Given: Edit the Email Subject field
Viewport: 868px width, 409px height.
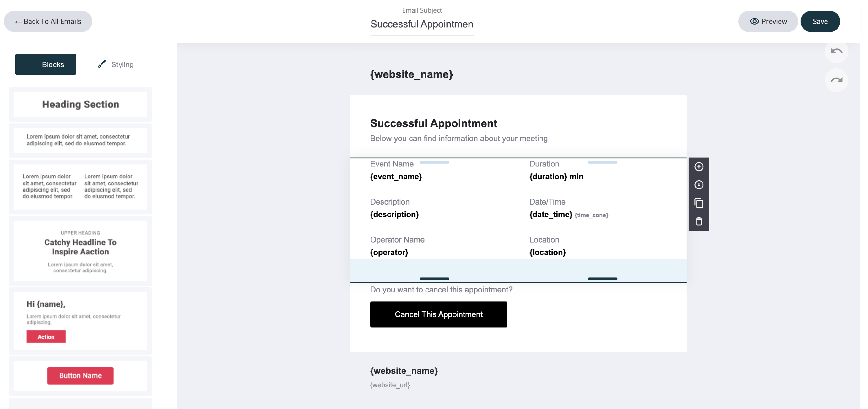Looking at the screenshot, I should pos(422,24).
